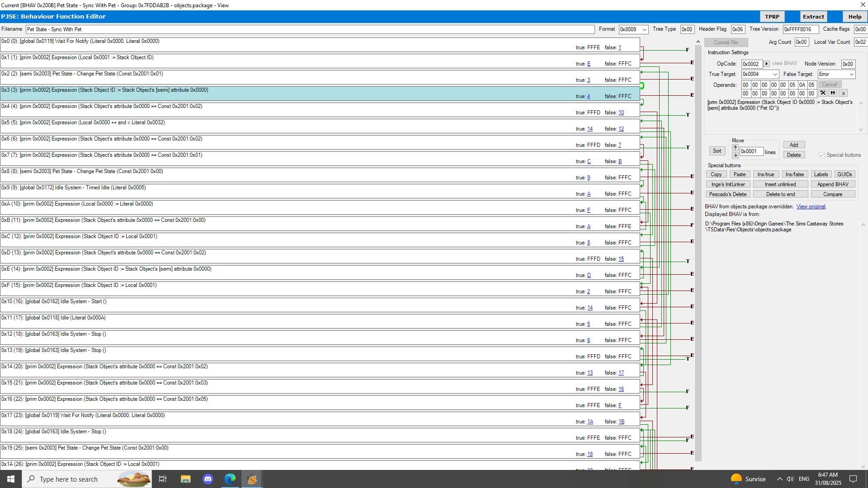Click the Append BHAV button
Viewport: 868px width, 488px height.
pyautogui.click(x=833, y=184)
